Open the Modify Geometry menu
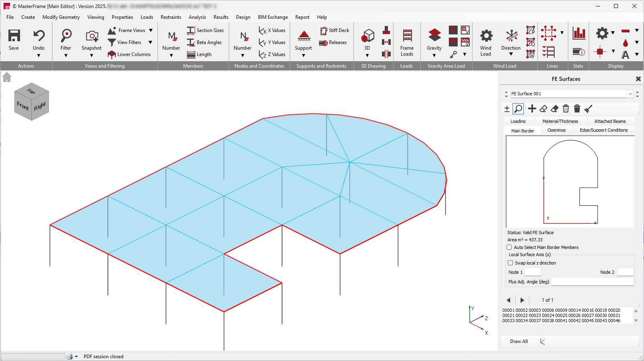Viewport: 644px width, 361px height. coord(61,17)
